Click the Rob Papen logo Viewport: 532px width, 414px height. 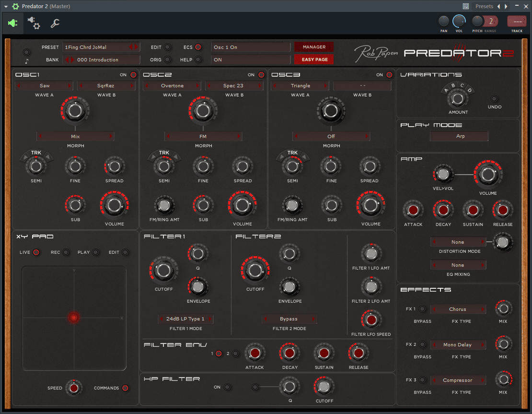376,53
